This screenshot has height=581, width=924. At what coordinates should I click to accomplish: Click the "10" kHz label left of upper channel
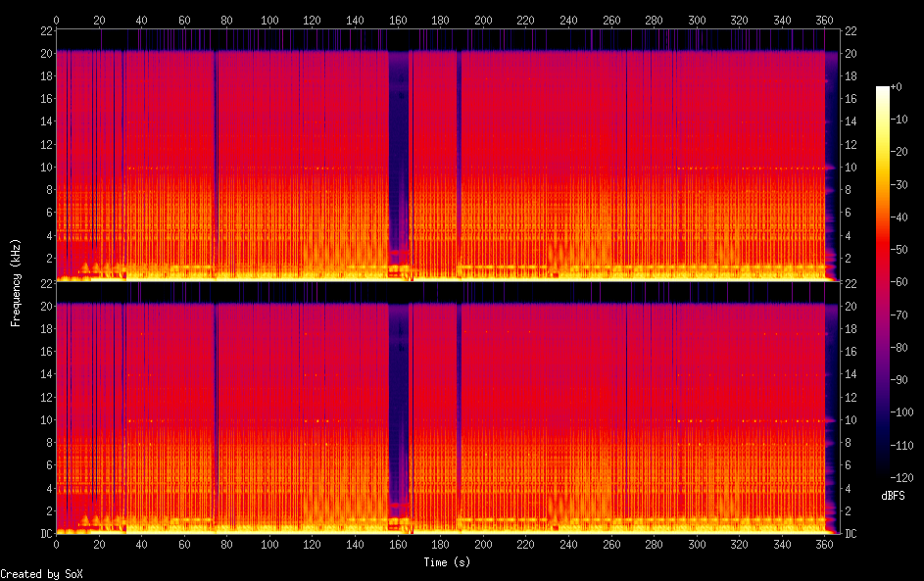[x=43, y=168]
